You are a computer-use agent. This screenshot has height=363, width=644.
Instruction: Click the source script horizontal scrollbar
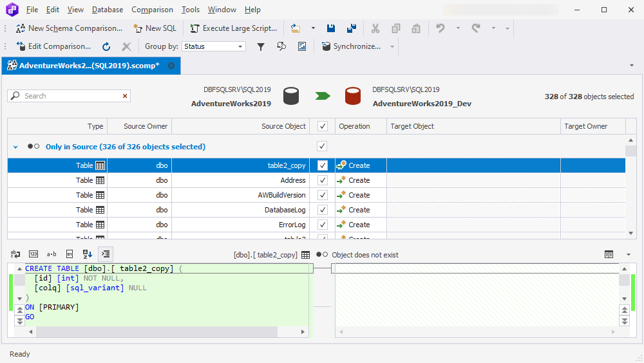(166, 332)
